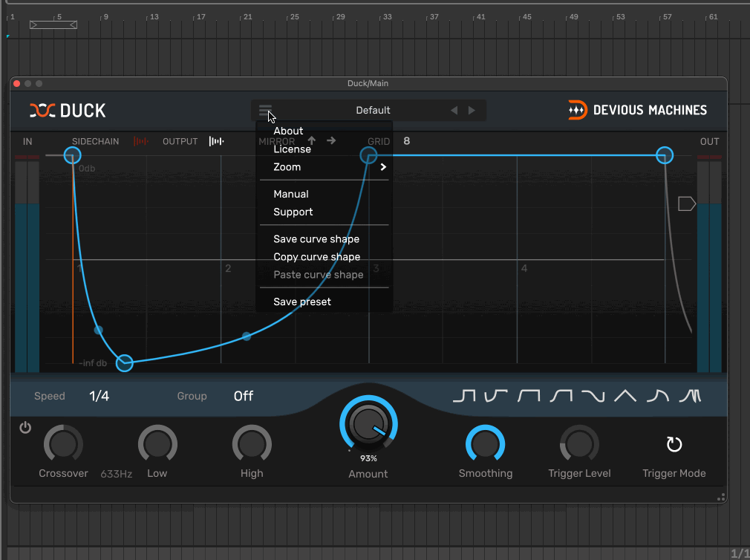Select the second dip curve preset shape
This screenshot has width=750, height=560.
coord(496,396)
